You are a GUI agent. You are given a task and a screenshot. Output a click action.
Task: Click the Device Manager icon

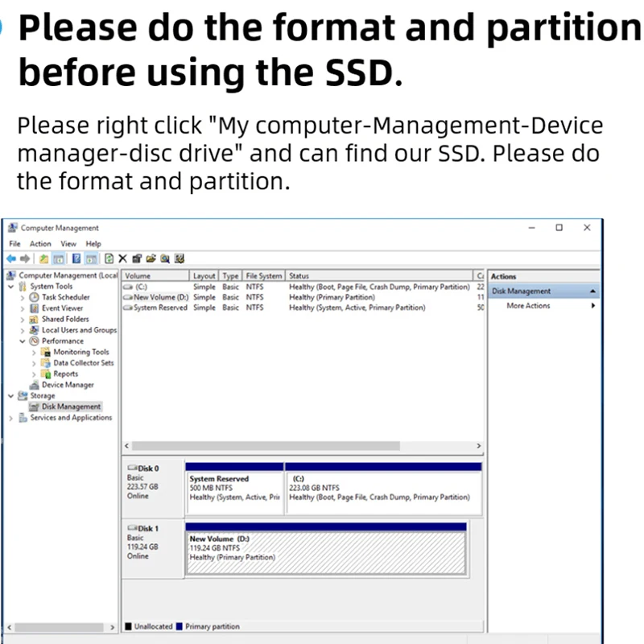(x=35, y=385)
